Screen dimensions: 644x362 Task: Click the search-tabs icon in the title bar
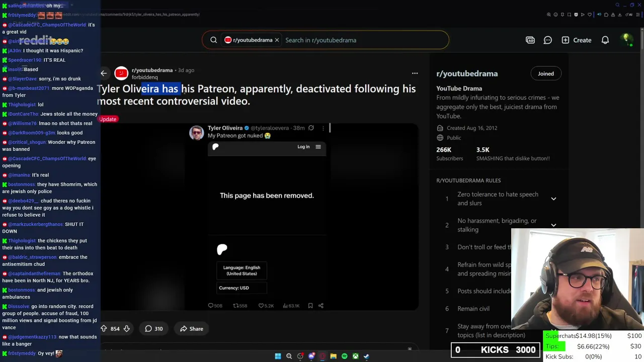[x=617, y=5]
